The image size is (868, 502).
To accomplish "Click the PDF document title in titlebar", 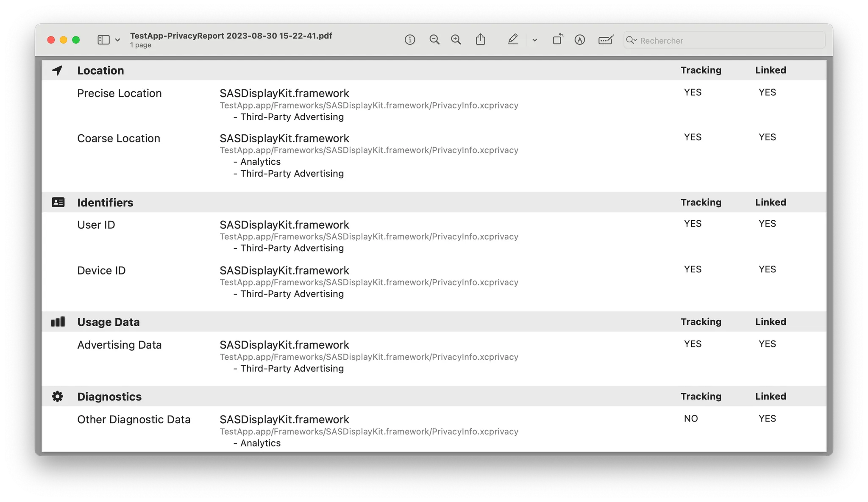I will [231, 36].
